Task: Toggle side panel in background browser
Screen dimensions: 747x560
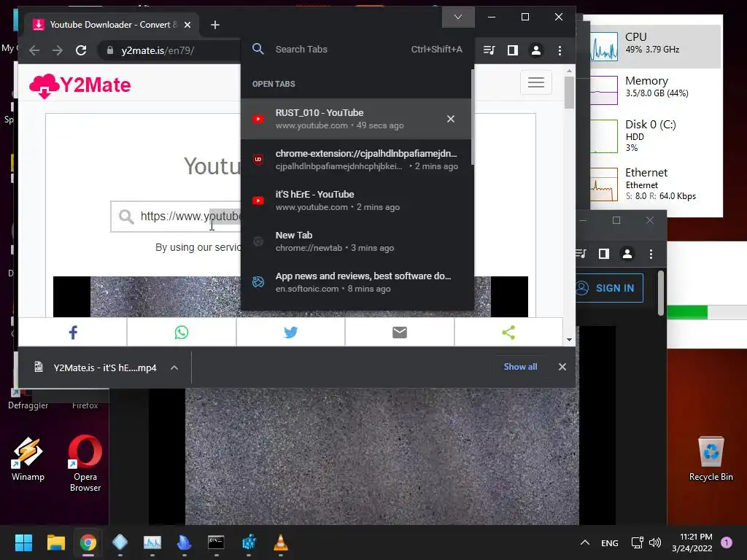Action: click(604, 254)
